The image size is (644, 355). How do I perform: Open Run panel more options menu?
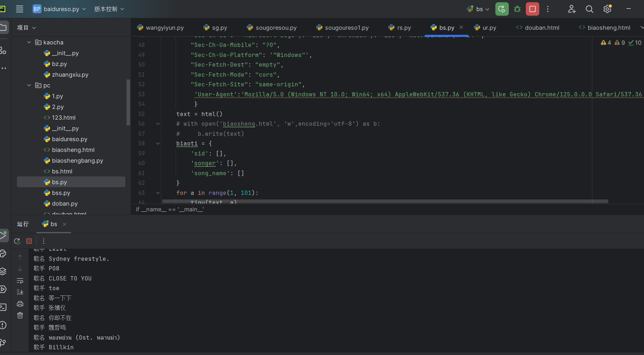pyautogui.click(x=44, y=241)
